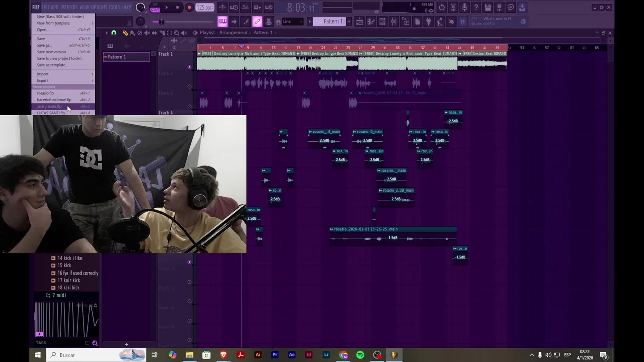This screenshot has height=362, width=644.
Task: Click the Play button
Action: pos(167,7)
